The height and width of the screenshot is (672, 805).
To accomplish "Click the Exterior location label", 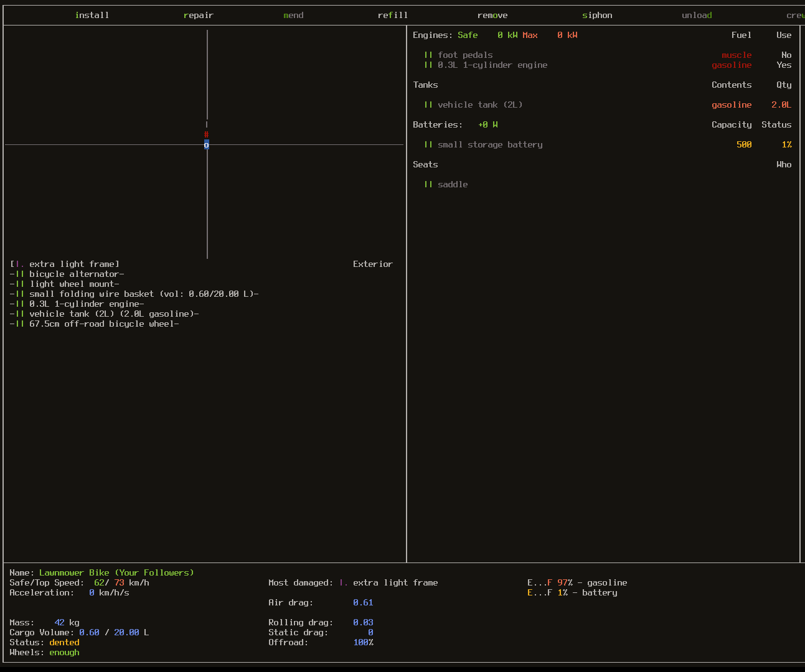I will 373,264.
